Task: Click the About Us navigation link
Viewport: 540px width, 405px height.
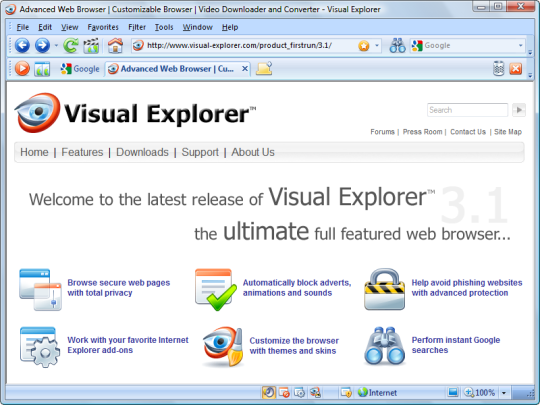Action: (x=253, y=152)
